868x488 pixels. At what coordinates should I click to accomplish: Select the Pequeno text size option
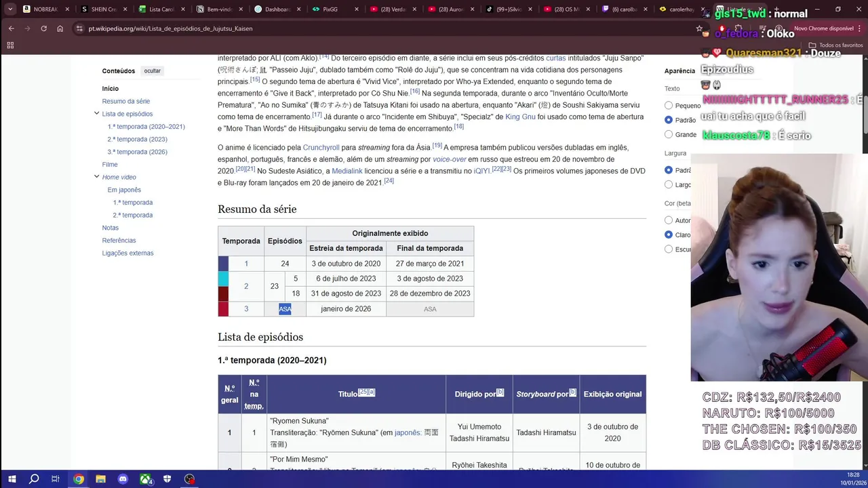tap(669, 106)
